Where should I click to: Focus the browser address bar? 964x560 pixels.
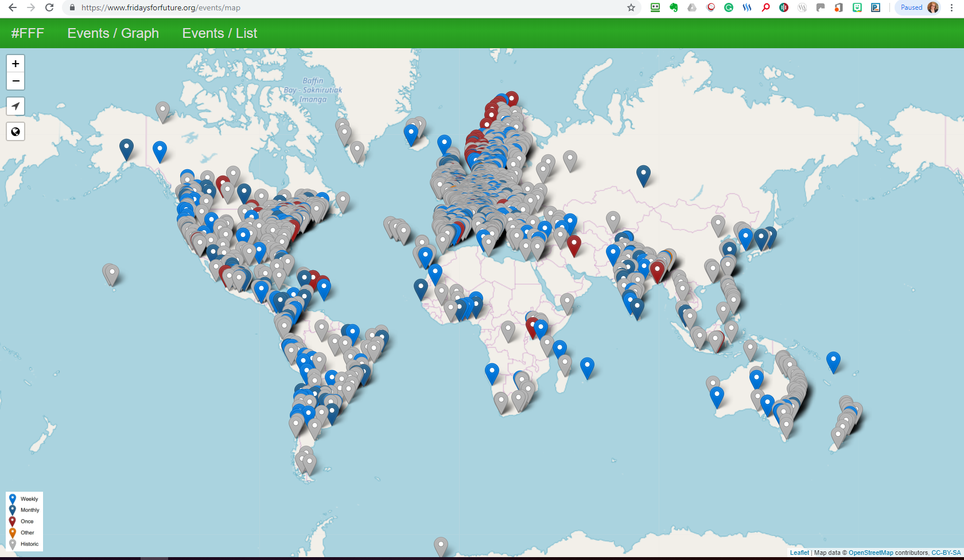[x=344, y=7]
